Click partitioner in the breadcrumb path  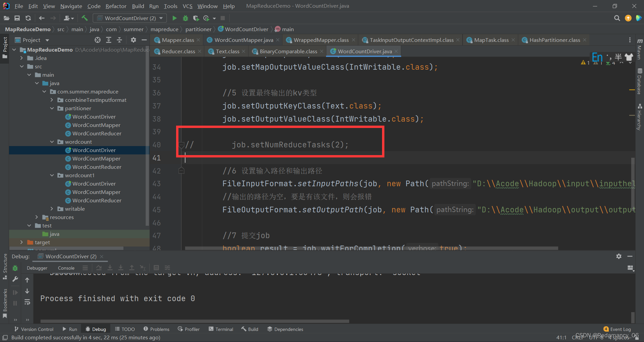pyautogui.click(x=198, y=29)
